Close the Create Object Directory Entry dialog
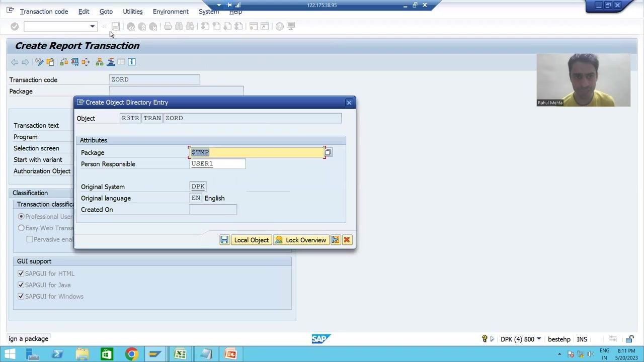Image resolution: width=644 pixels, height=362 pixels. click(349, 103)
